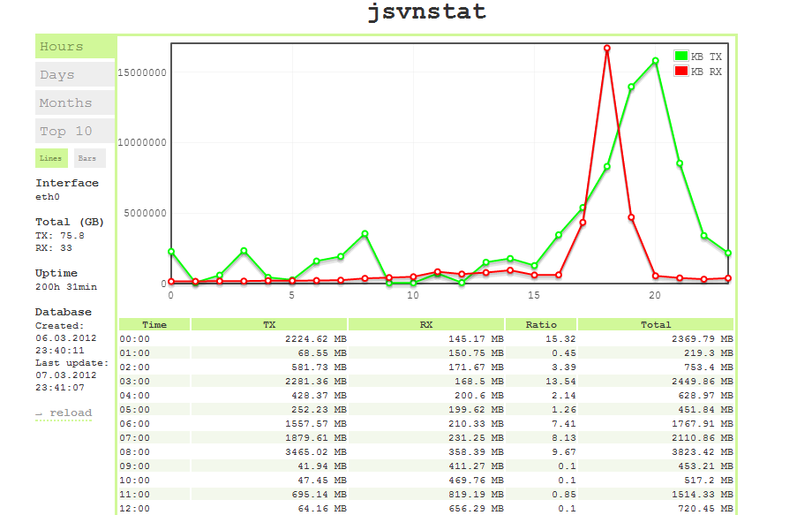Click the TX: 75.8 total value
Screen dimensions: 812x515
click(x=60, y=236)
